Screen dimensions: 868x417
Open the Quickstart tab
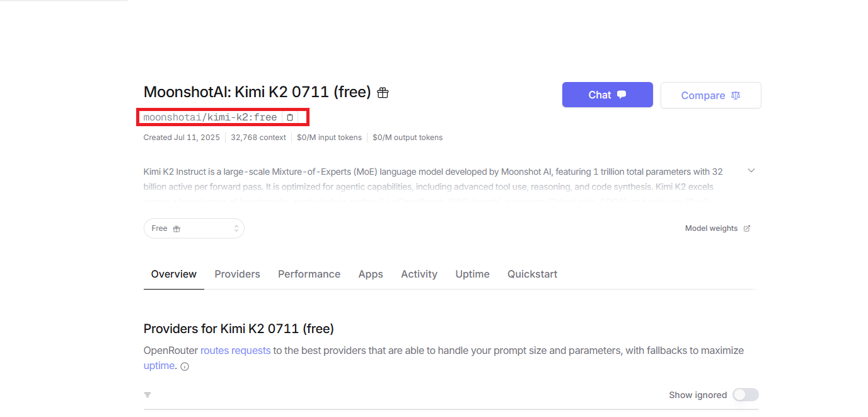532,274
